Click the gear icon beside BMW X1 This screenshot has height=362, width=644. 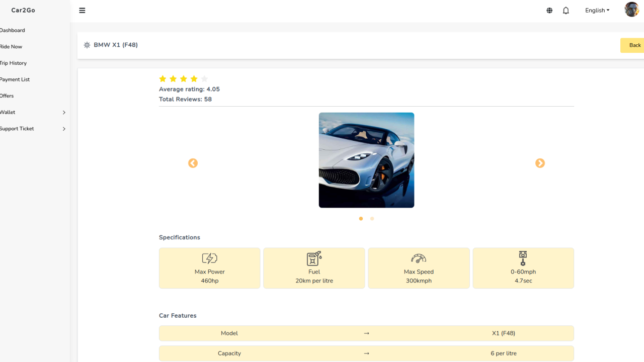coord(87,45)
